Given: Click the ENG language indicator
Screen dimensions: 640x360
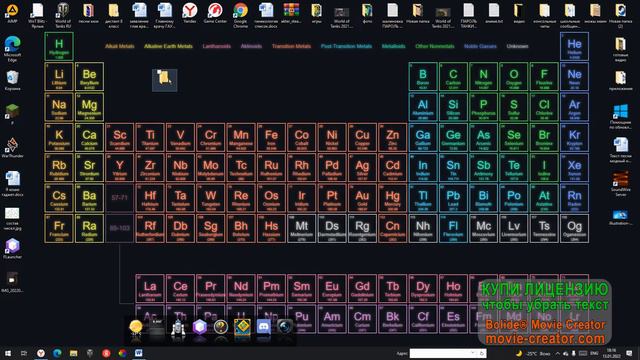Looking at the screenshot, I should pyautogui.click(x=594, y=353).
